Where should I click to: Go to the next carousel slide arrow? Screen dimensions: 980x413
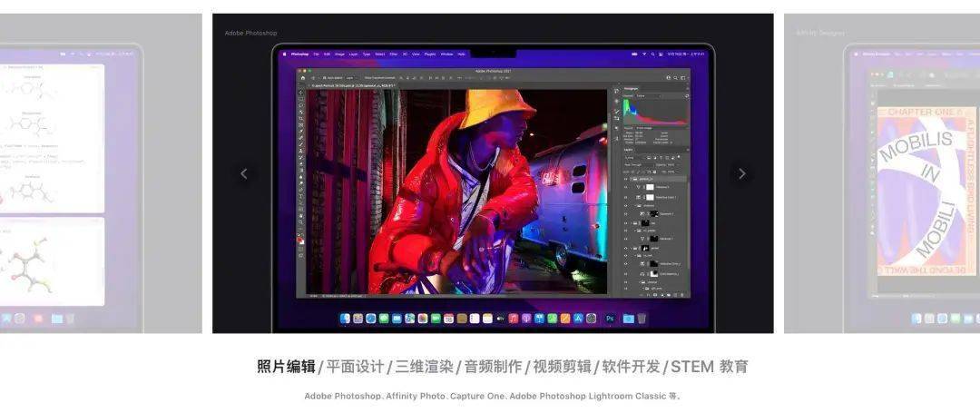742,173
